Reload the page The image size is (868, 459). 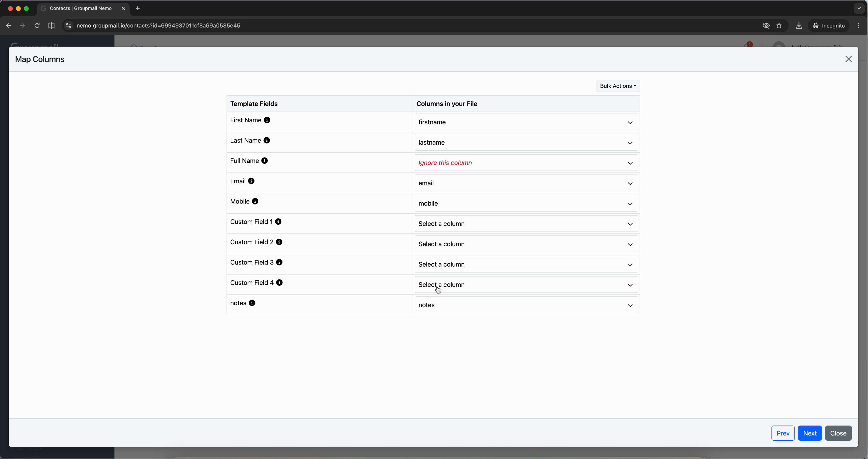tap(37, 26)
